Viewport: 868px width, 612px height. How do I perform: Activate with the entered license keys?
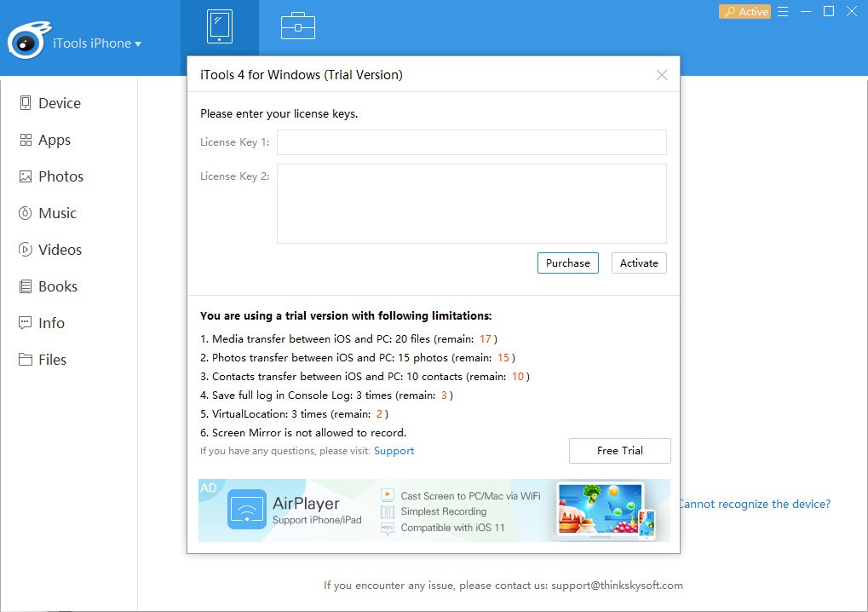point(638,263)
